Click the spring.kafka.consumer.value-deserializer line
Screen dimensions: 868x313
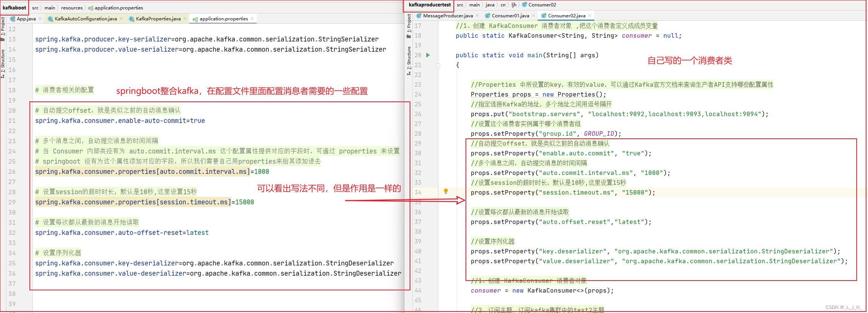[x=218, y=273]
